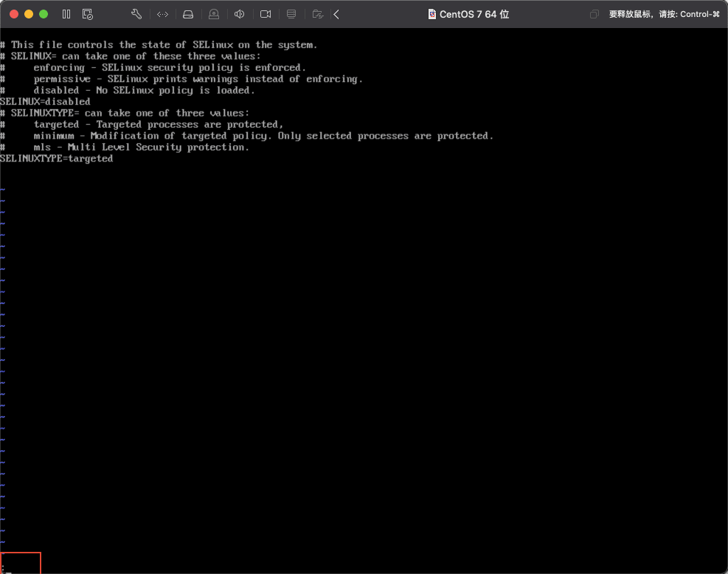The width and height of the screenshot is (728, 574).
Task: Open the snapshot manager icon
Action: pyautogui.click(x=88, y=14)
